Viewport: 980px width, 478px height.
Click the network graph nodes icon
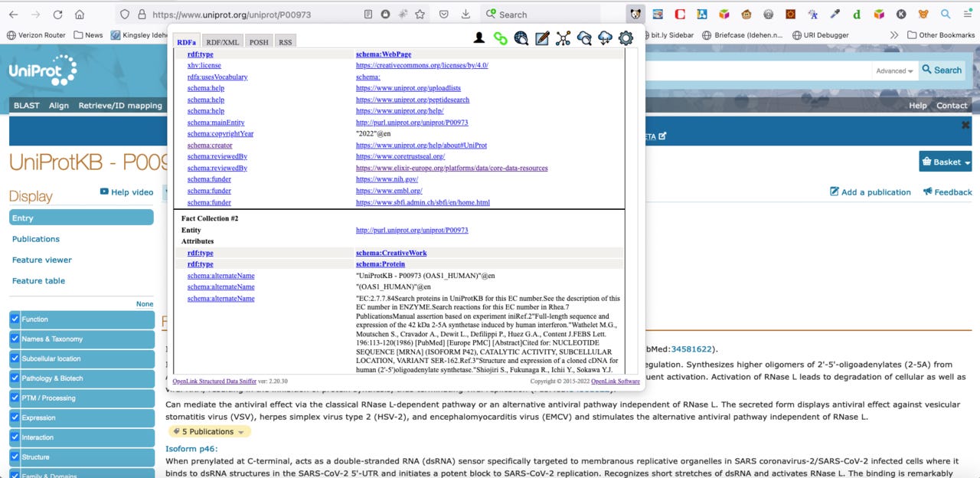coord(563,38)
